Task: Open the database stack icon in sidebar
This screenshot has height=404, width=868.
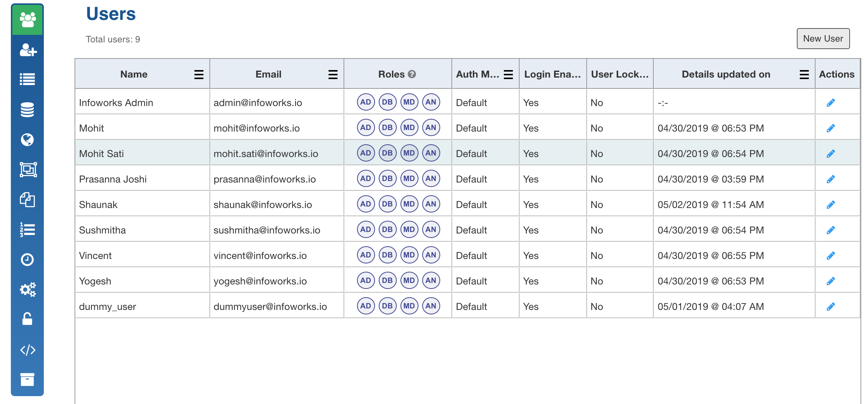Action: pos(27,109)
